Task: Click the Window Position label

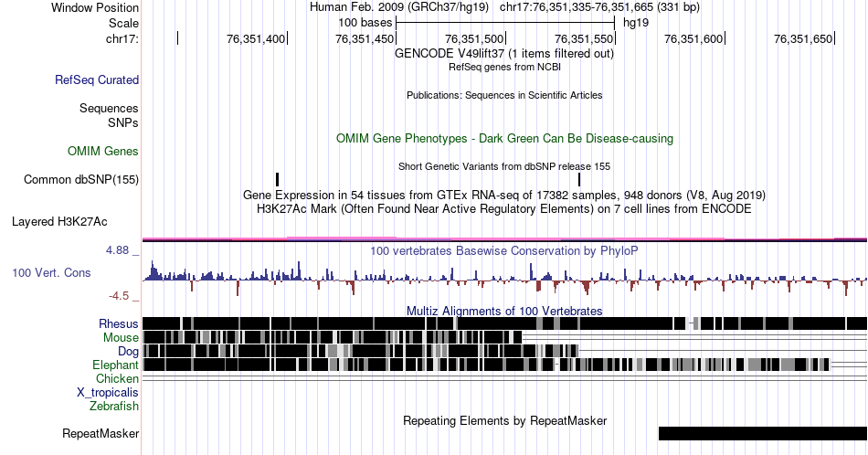Action: 95,7
